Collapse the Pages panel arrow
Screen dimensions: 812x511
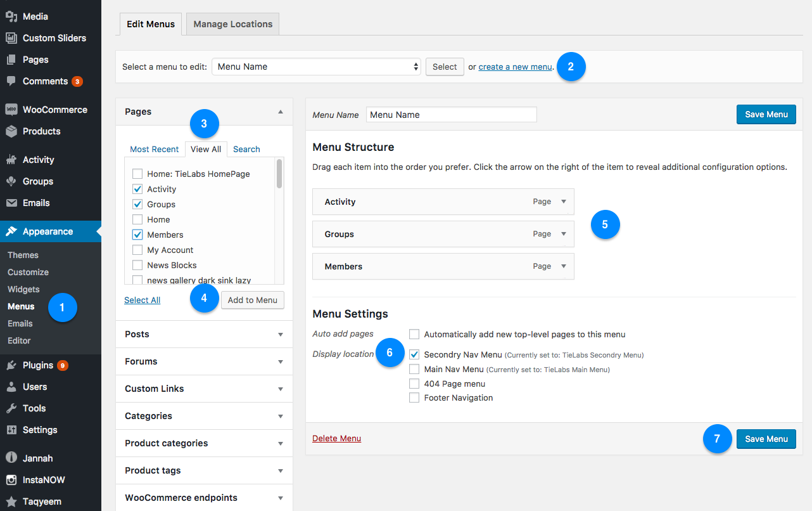tap(281, 112)
